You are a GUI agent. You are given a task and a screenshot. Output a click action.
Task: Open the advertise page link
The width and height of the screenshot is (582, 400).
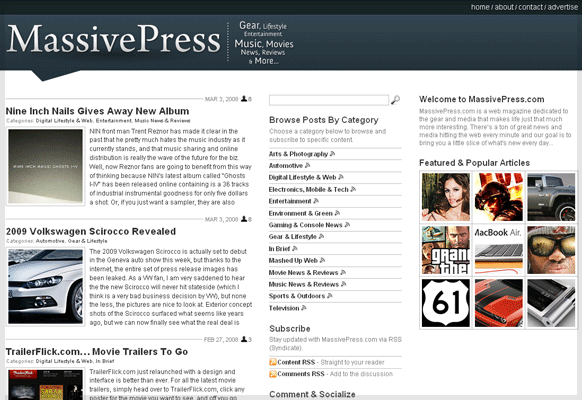pos(562,7)
